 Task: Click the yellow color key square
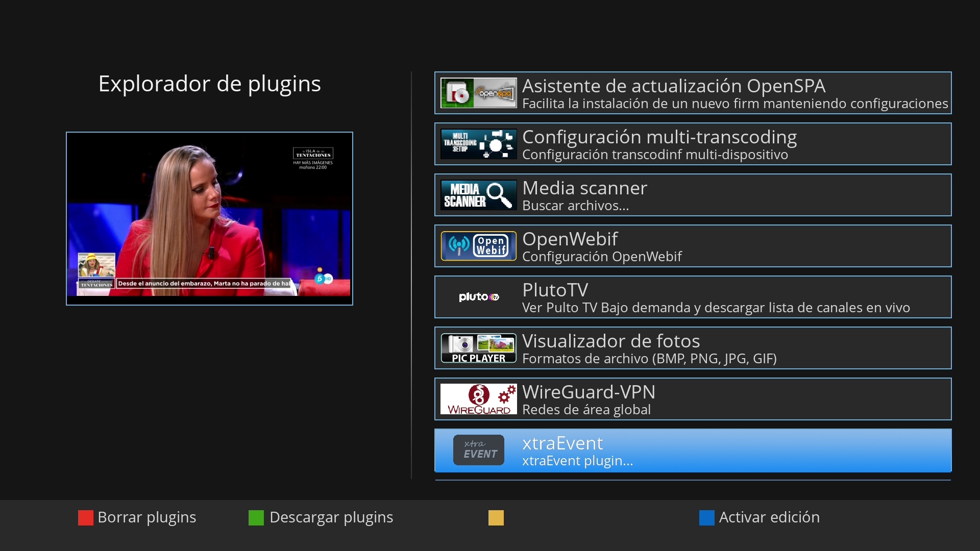(496, 518)
